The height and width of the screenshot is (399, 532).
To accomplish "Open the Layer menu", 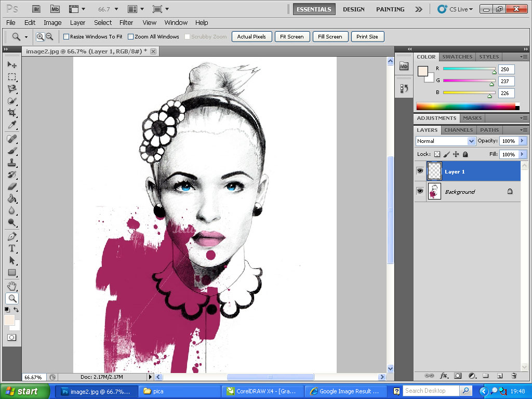I will 78,23.
